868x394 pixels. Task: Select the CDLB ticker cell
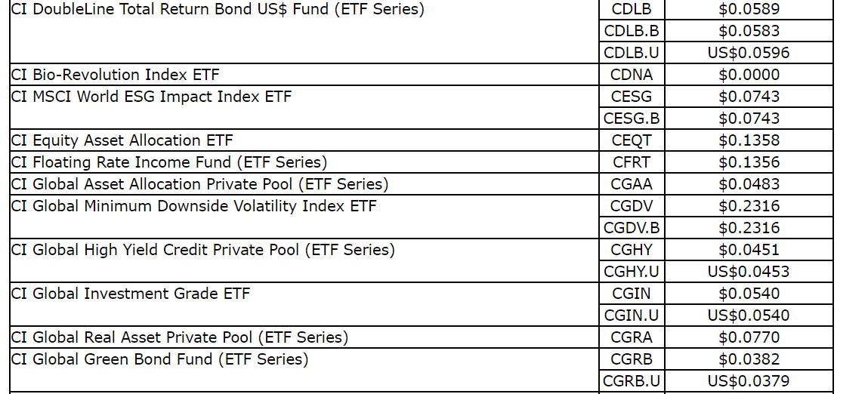click(632, 10)
